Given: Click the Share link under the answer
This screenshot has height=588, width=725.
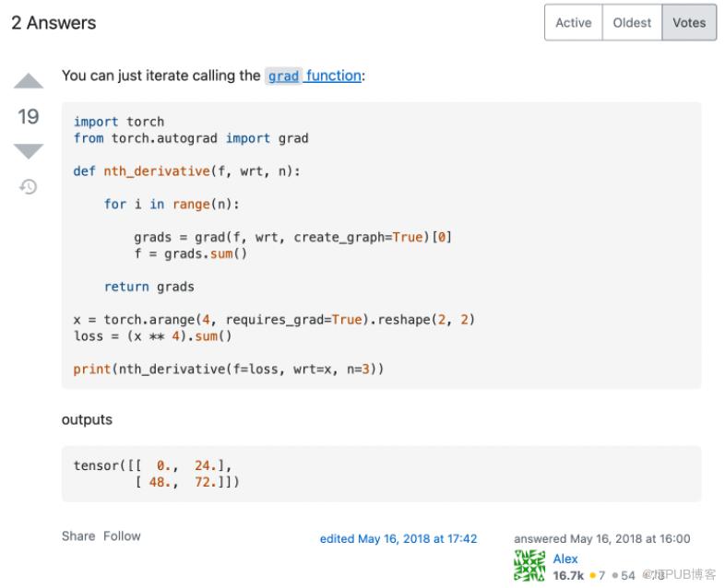Looking at the screenshot, I should click(x=78, y=535).
